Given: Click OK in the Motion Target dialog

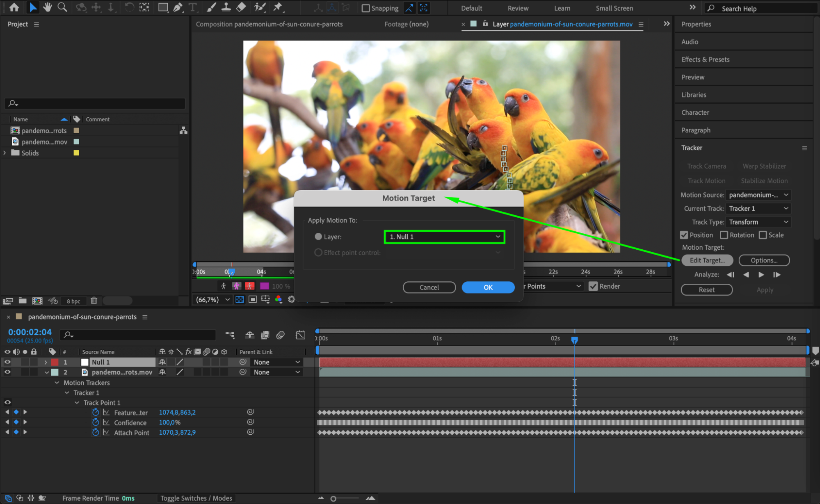Looking at the screenshot, I should point(488,287).
